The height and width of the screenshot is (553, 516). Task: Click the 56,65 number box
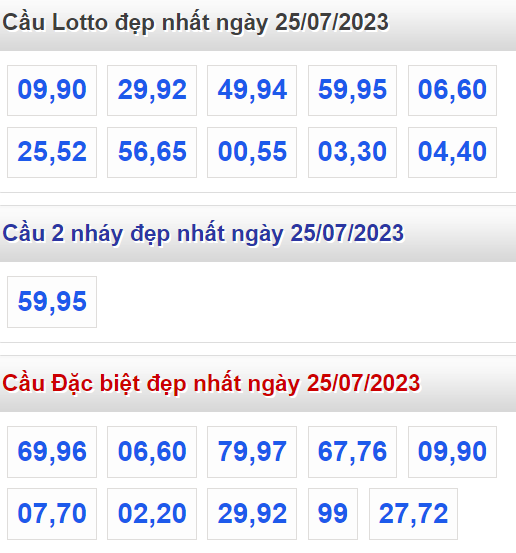tap(152, 152)
